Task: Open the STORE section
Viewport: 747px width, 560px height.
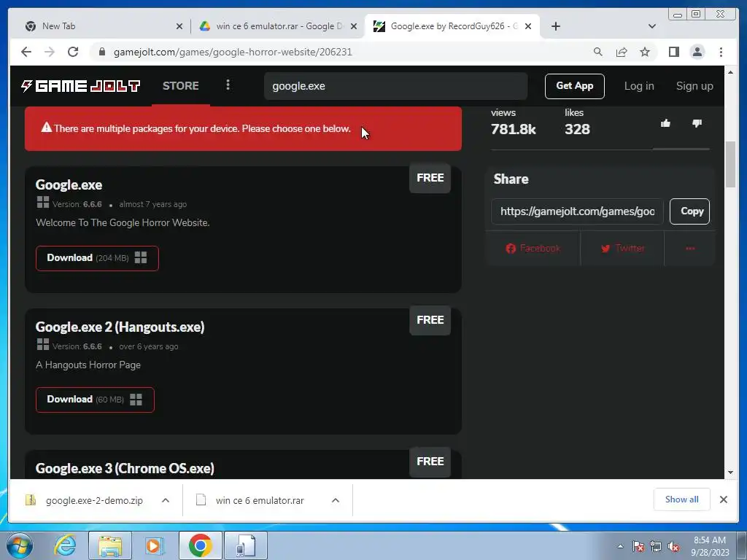Action: [x=181, y=86]
